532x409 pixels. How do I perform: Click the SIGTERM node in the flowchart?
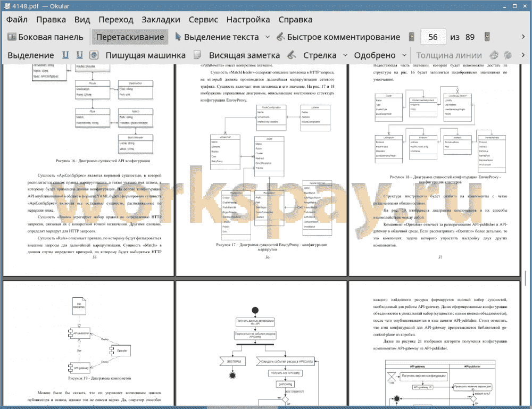[233, 362]
